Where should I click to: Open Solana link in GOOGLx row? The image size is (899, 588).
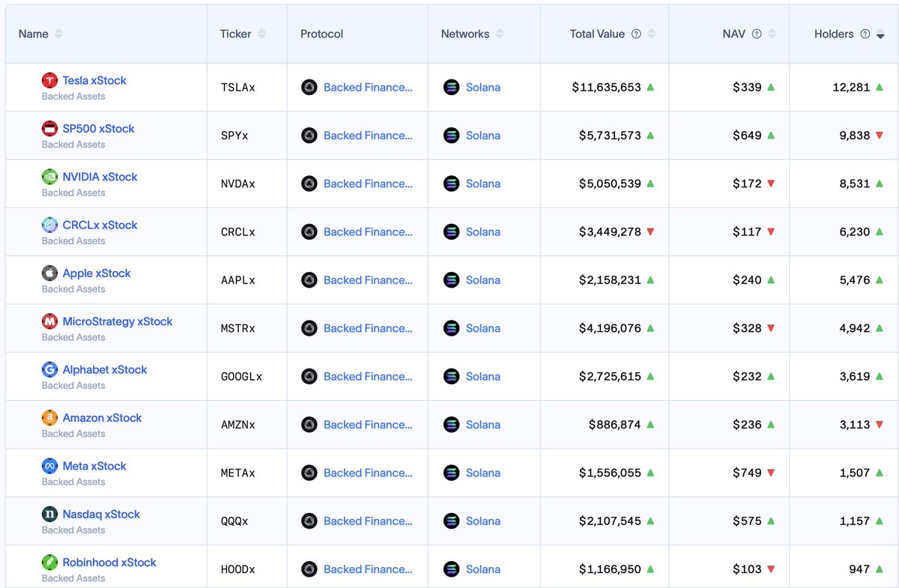pos(483,377)
